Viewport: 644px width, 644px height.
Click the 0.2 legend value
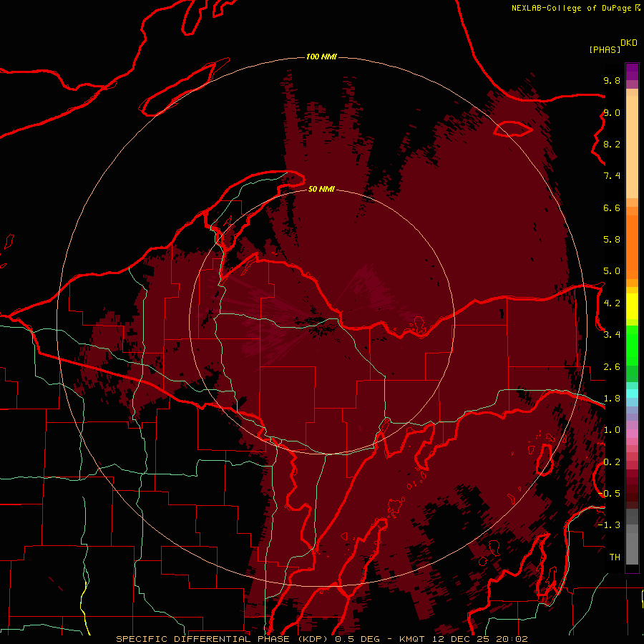[612, 462]
